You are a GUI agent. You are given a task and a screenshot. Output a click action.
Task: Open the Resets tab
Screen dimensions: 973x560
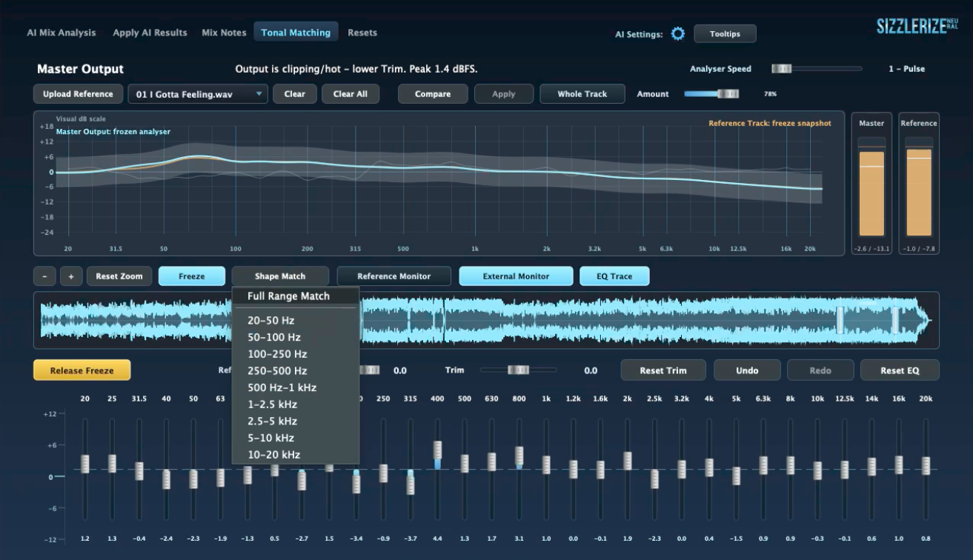click(362, 33)
